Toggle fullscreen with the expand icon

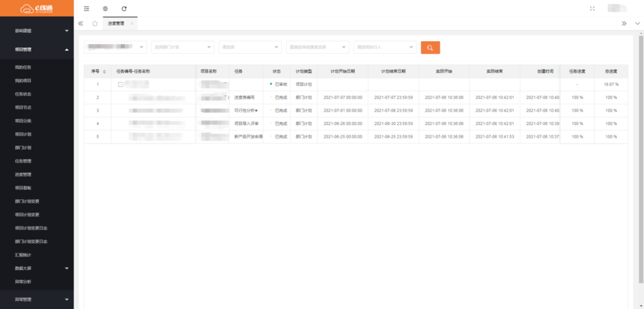point(592,8)
